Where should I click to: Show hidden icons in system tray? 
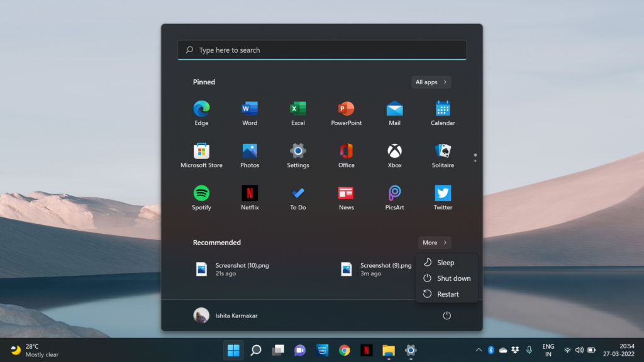tap(479, 350)
